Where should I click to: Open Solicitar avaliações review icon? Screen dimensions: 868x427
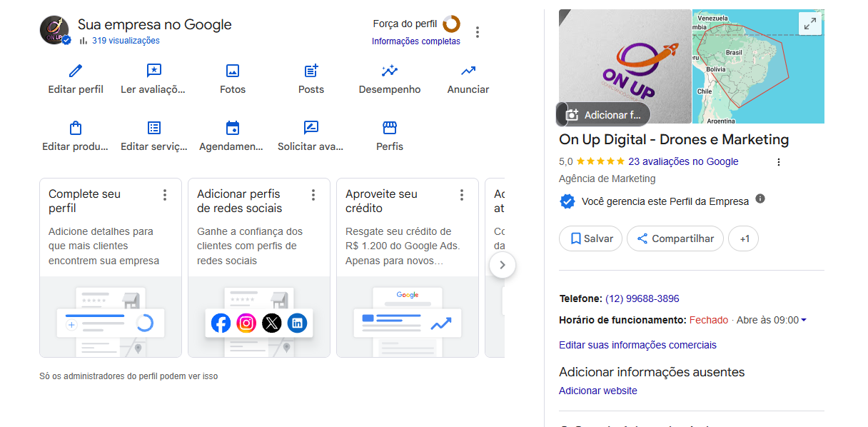pyautogui.click(x=311, y=128)
